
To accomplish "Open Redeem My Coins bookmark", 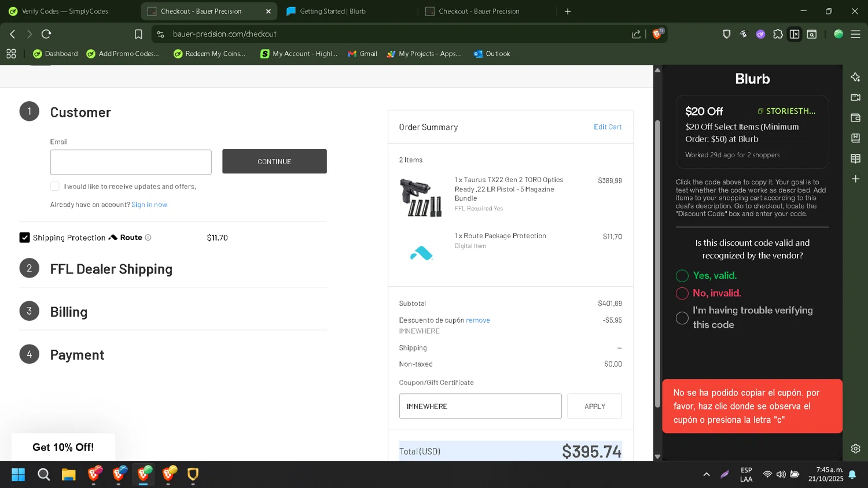I will (x=209, y=54).
